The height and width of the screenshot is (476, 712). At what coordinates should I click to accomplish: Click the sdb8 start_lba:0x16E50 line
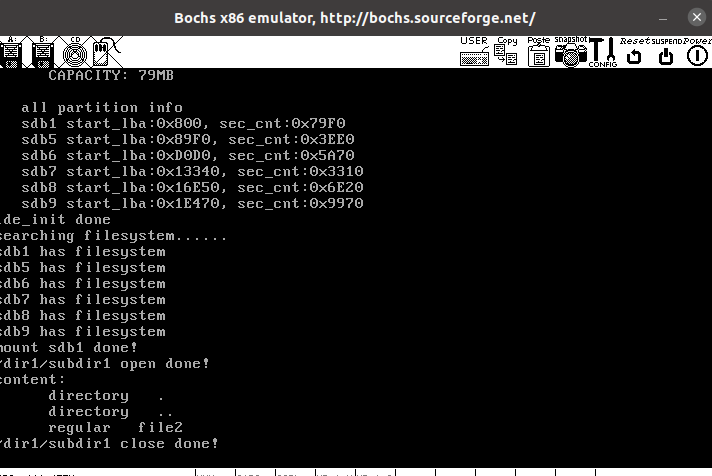point(192,187)
